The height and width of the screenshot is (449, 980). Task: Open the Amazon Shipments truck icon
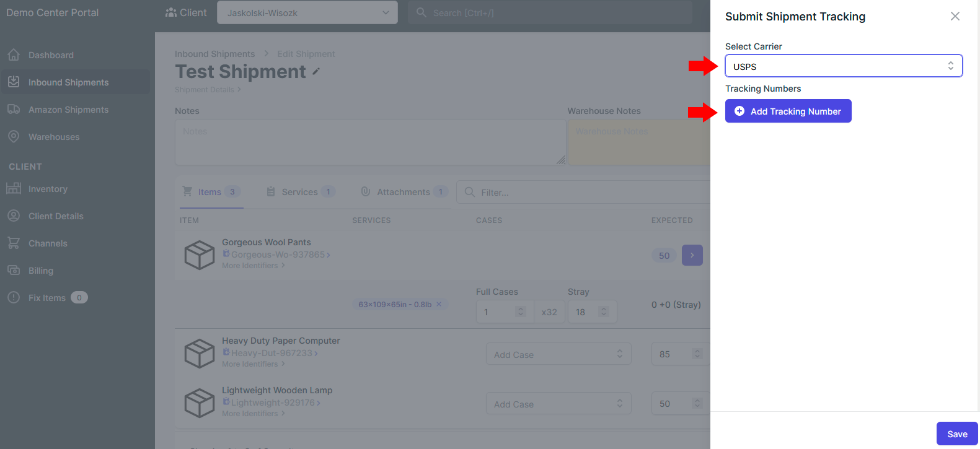(x=14, y=110)
